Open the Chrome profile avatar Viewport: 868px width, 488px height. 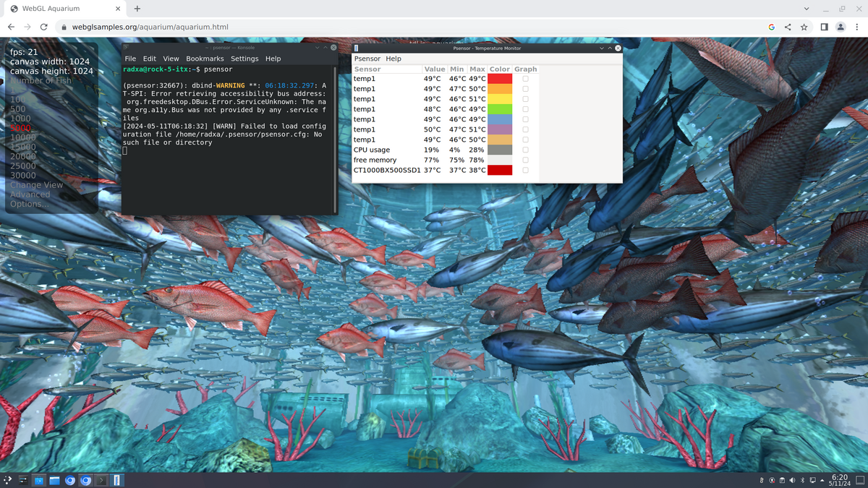point(841,27)
